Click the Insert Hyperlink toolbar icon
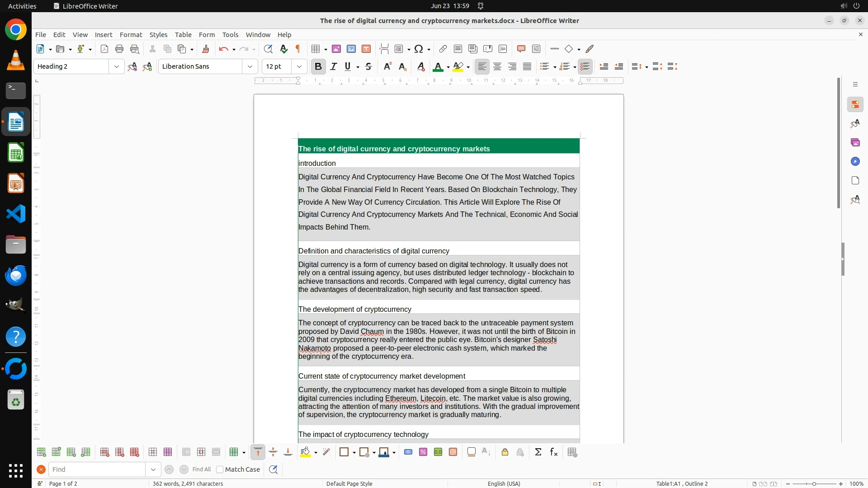Image resolution: width=868 pixels, height=488 pixels. click(x=443, y=49)
